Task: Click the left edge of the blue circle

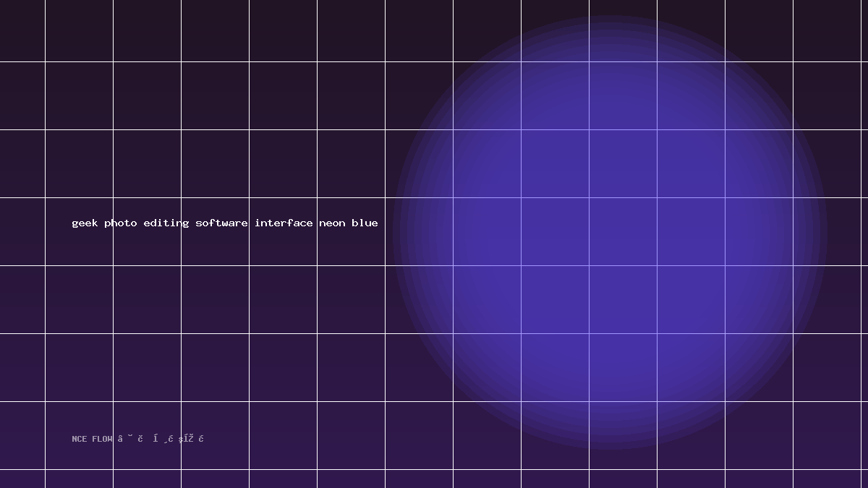Action: [x=393, y=232]
